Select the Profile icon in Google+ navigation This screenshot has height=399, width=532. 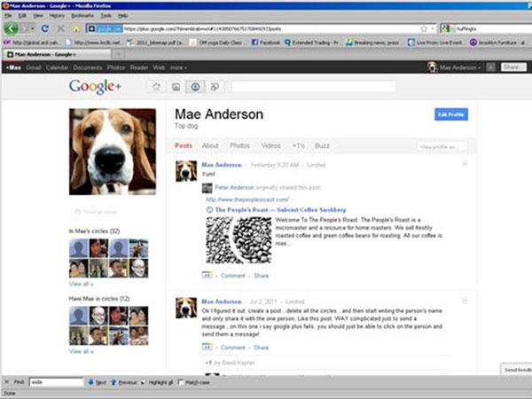[195, 87]
